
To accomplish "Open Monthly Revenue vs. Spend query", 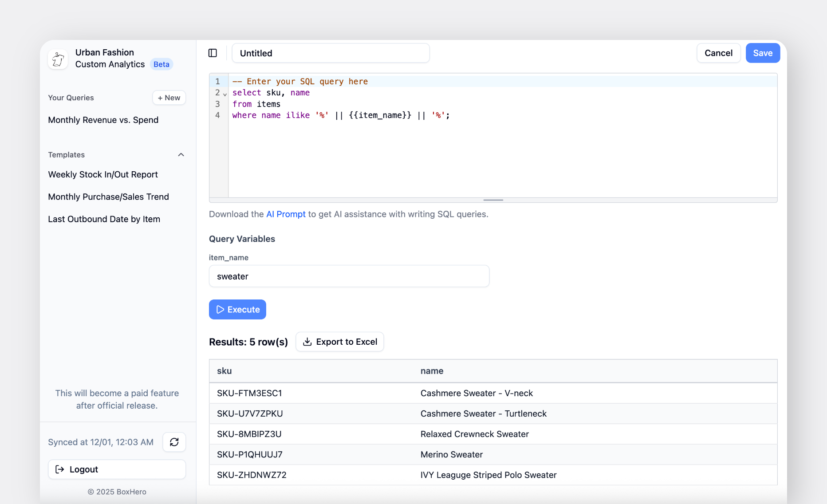I will pyautogui.click(x=103, y=120).
